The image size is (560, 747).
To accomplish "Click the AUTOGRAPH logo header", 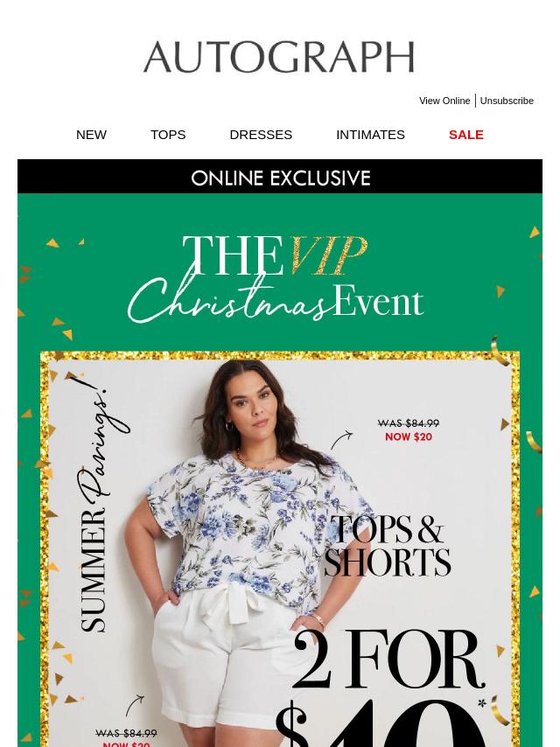I will (x=279, y=57).
